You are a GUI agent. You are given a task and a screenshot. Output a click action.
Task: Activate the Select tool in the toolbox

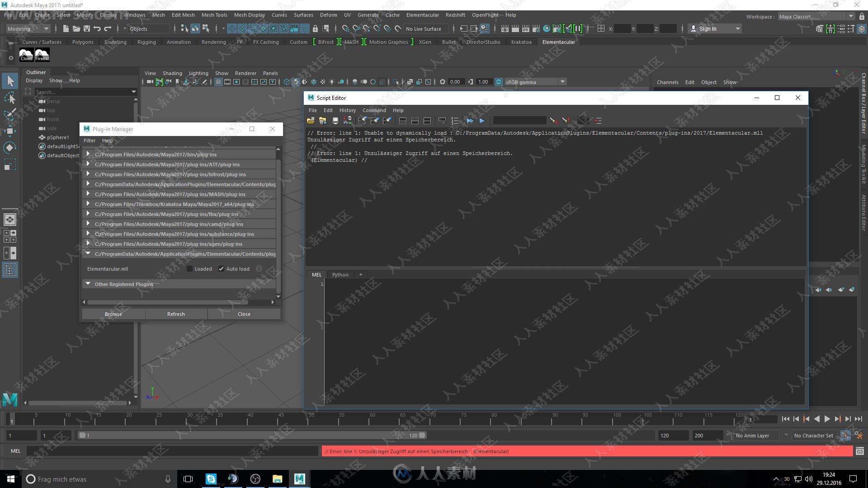[10, 81]
